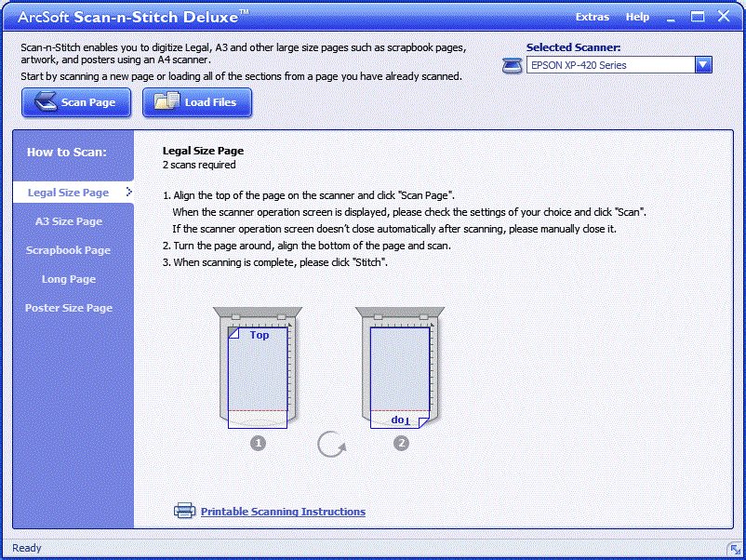Open the Help menu
This screenshot has width=746, height=560.
(637, 17)
